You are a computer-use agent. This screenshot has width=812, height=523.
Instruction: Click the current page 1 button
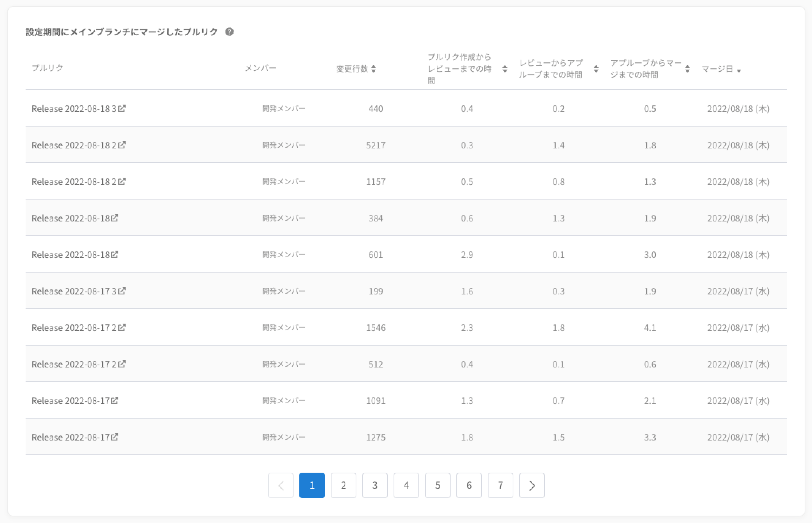tap(312, 485)
